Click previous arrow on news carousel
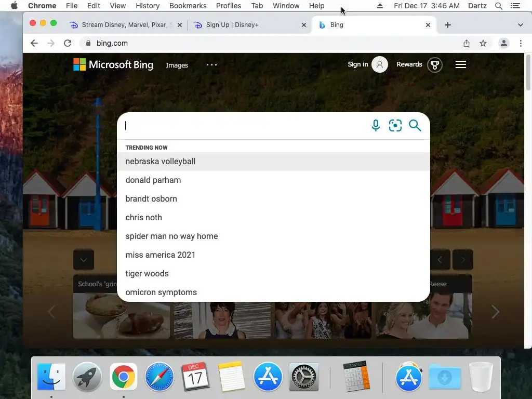Image resolution: width=532 pixels, height=399 pixels. point(51,312)
